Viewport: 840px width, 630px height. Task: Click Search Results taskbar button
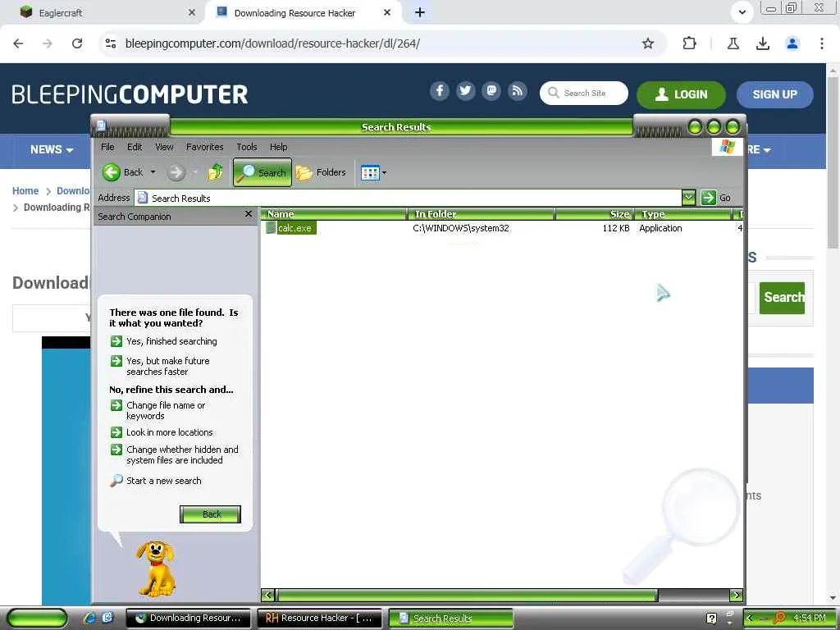point(450,619)
